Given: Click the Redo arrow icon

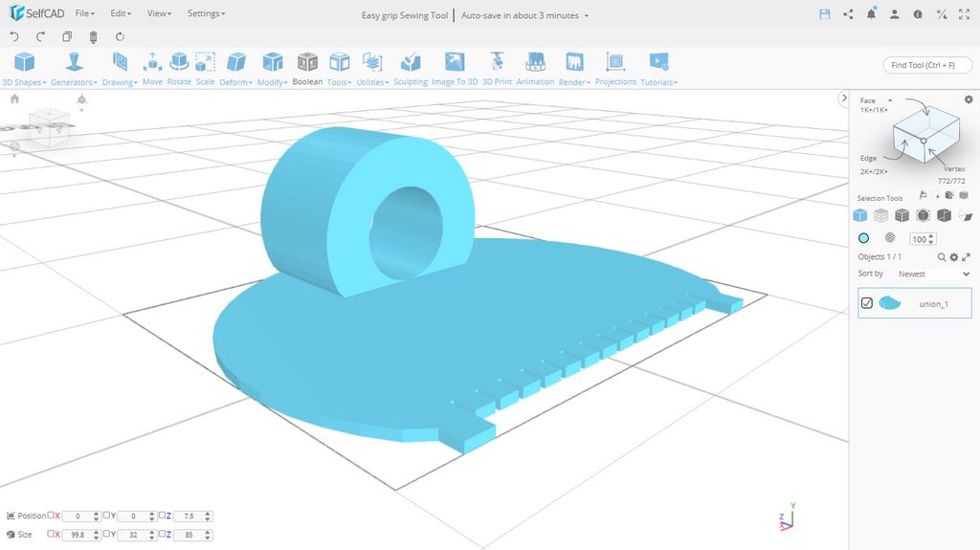Looking at the screenshot, I should point(40,37).
